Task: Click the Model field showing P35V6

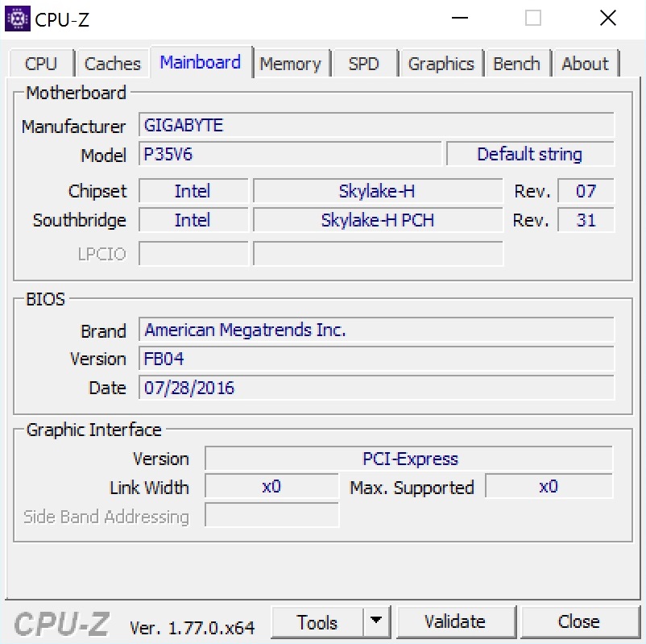Action: [x=290, y=154]
